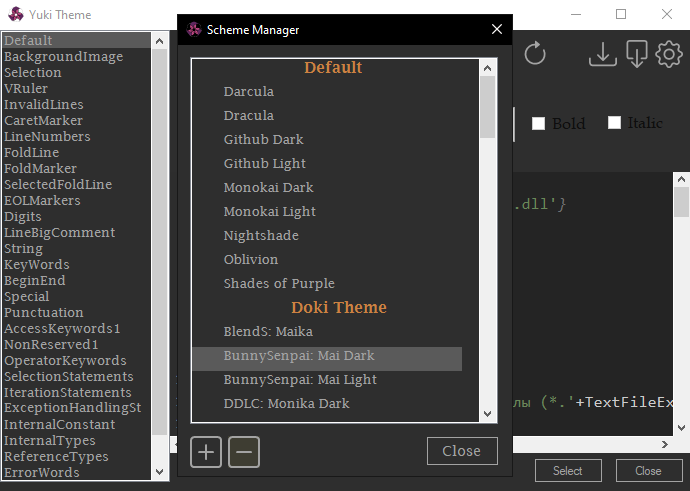Click code preview scroll down arrow
The height and width of the screenshot is (491, 690).
click(x=681, y=428)
